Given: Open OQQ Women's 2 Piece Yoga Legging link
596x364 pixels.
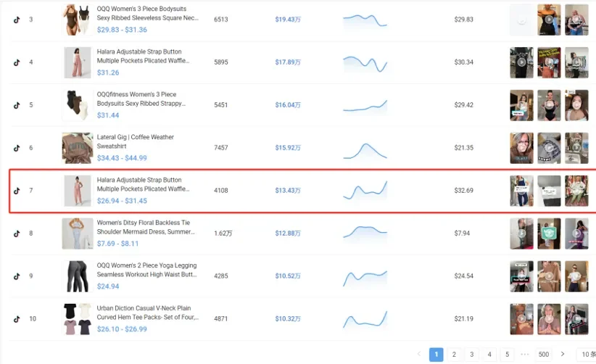Looking at the screenshot, I should tap(146, 270).
